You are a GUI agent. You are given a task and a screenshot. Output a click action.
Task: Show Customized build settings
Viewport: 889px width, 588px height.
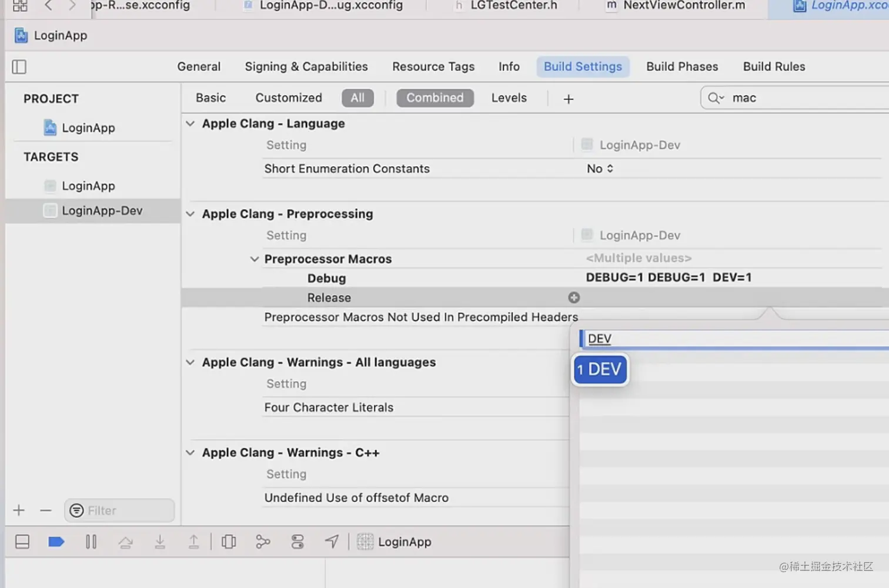[x=289, y=98]
